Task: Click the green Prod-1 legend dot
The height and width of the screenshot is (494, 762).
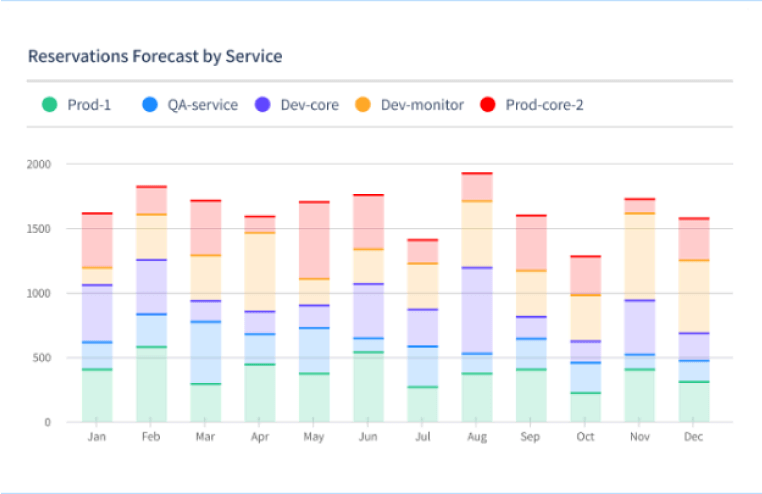Action: pos(48,104)
